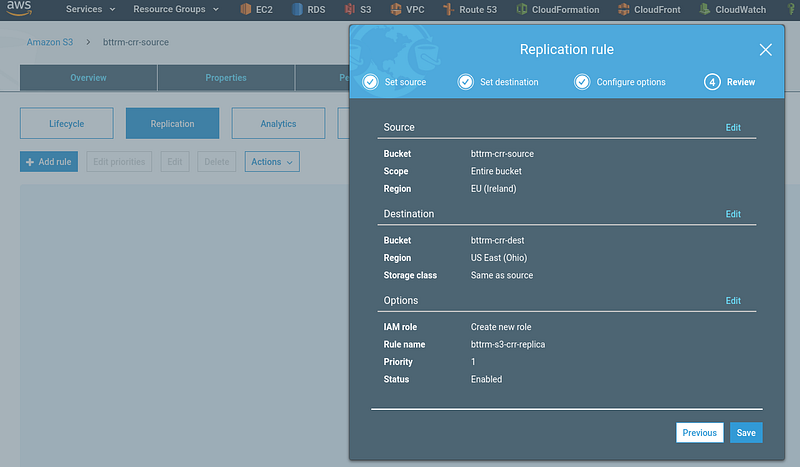Open the EC2 service shortcut

[257, 9]
